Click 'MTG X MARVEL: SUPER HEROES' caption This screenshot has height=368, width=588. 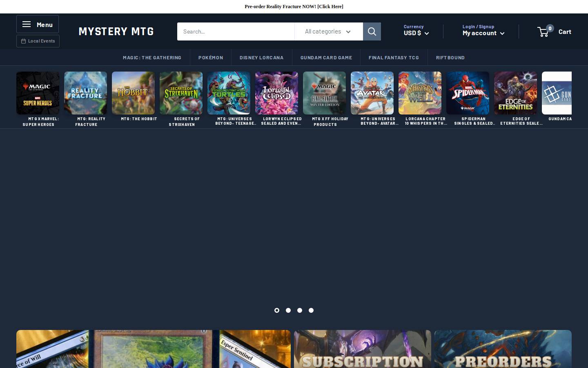point(40,121)
